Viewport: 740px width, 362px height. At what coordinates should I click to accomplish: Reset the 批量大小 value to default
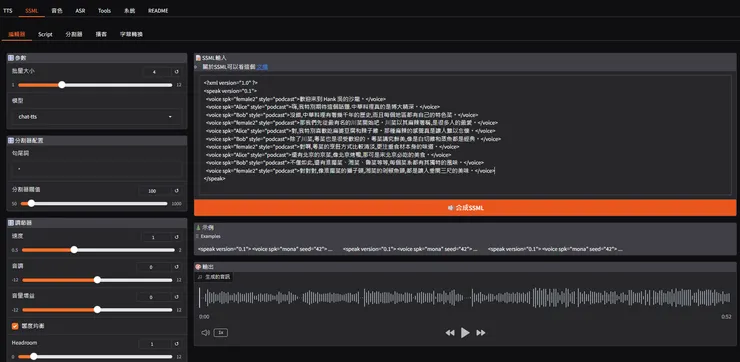click(x=177, y=72)
